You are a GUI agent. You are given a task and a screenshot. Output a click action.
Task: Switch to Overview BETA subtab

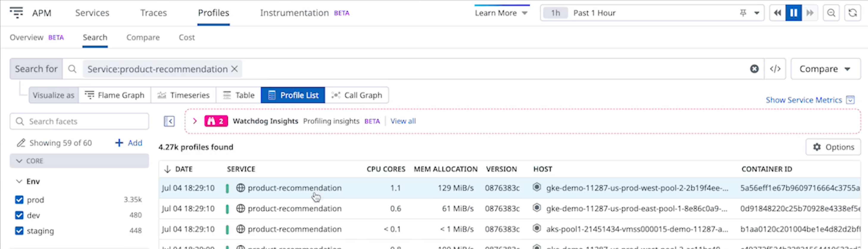[37, 38]
